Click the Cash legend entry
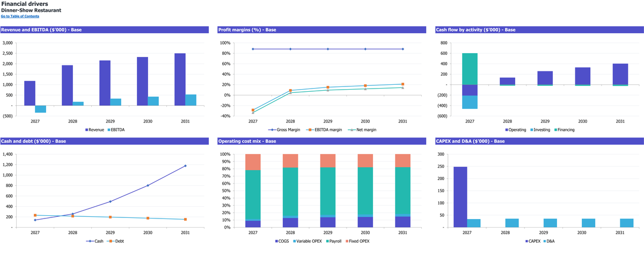Image resolution: width=644 pixels, height=270 pixels. click(x=94, y=241)
